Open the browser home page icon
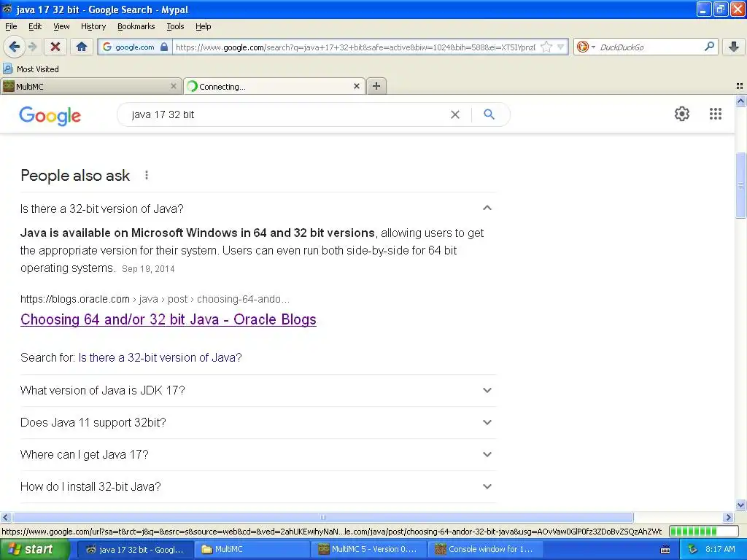Screen dimensions: 747x560 pos(82,47)
